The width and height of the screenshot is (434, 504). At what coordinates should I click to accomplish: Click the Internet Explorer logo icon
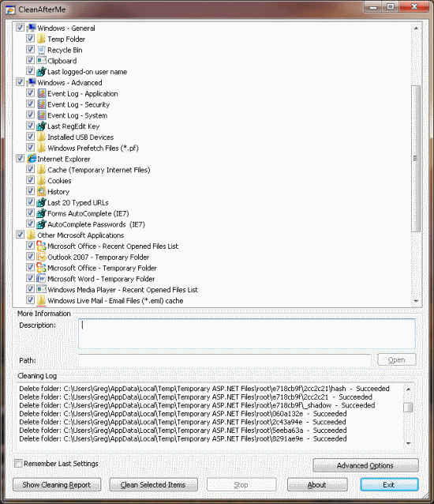pos(32,159)
